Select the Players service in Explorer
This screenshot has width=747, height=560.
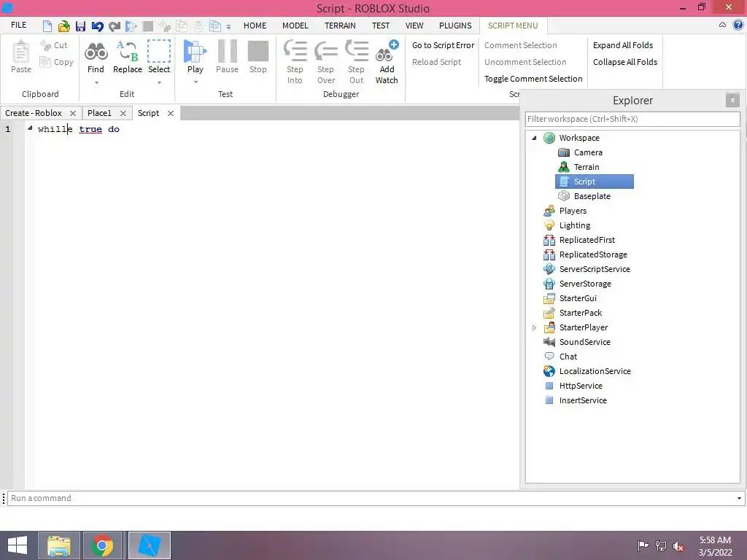565,211
